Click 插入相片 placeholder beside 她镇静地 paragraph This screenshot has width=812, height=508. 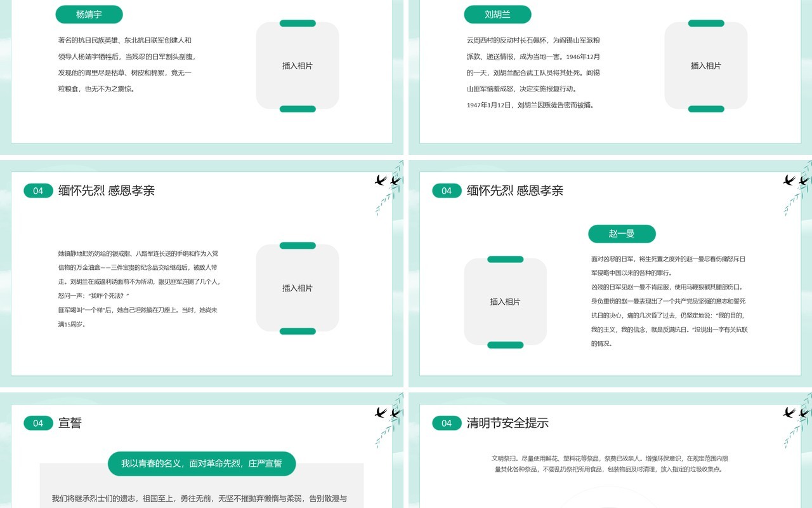[298, 288]
